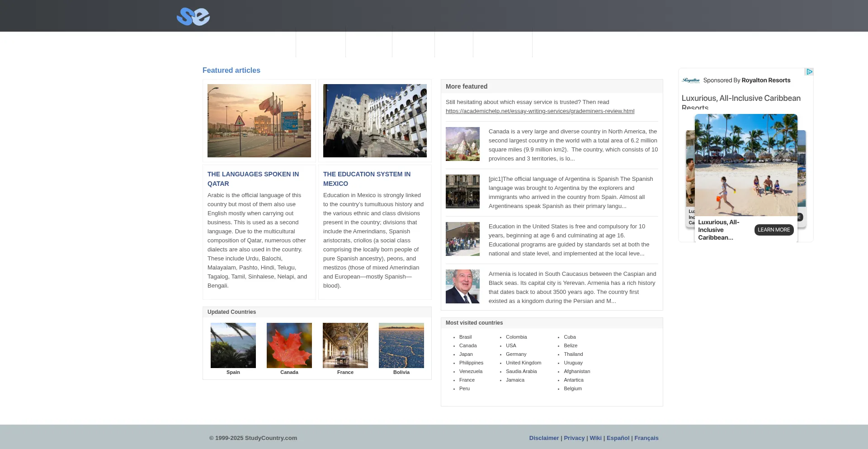
Task: Switch site language to Français
Action: pos(646,438)
